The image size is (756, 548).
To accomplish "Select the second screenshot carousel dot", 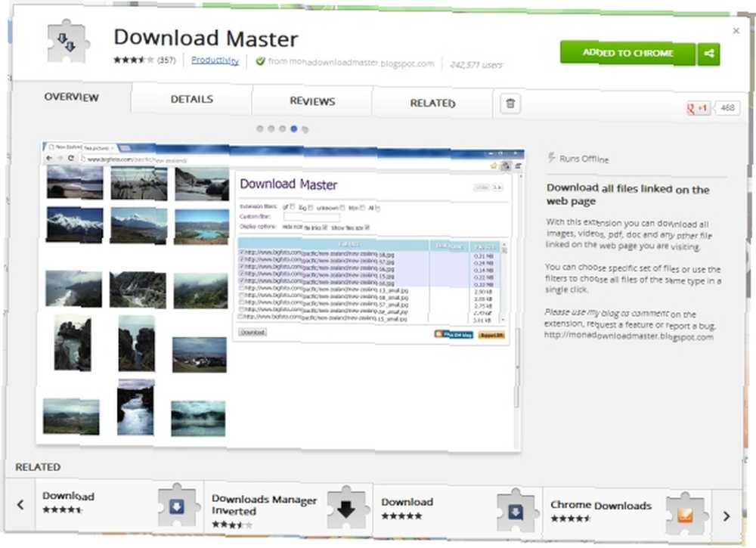I will (x=271, y=128).
